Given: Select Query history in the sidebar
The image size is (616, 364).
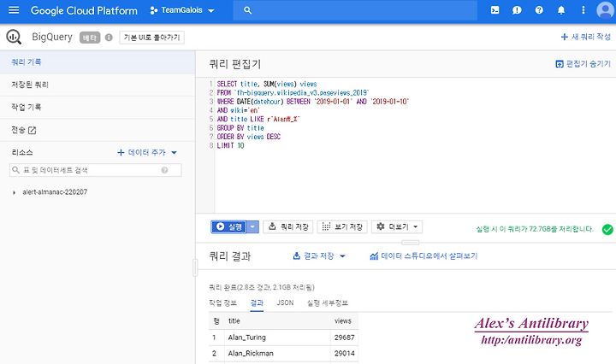Looking at the screenshot, I should coord(98,62).
